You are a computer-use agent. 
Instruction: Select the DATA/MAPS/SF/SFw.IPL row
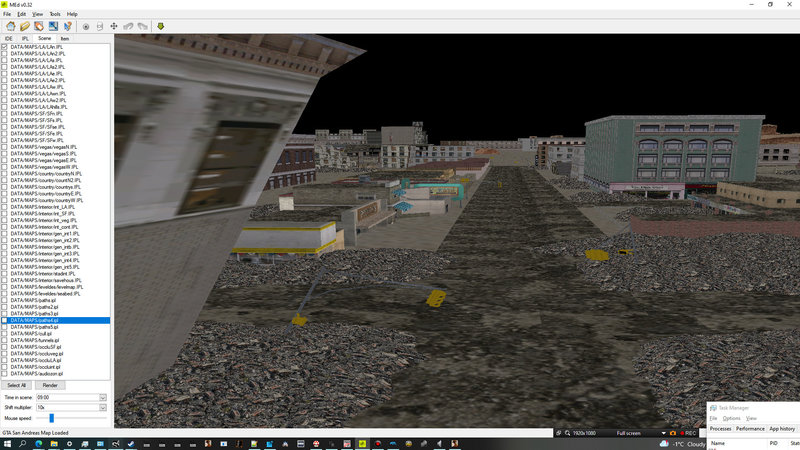click(56, 140)
